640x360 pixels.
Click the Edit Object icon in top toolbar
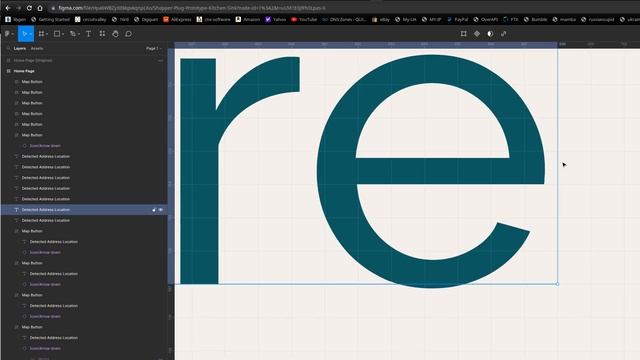(463, 34)
